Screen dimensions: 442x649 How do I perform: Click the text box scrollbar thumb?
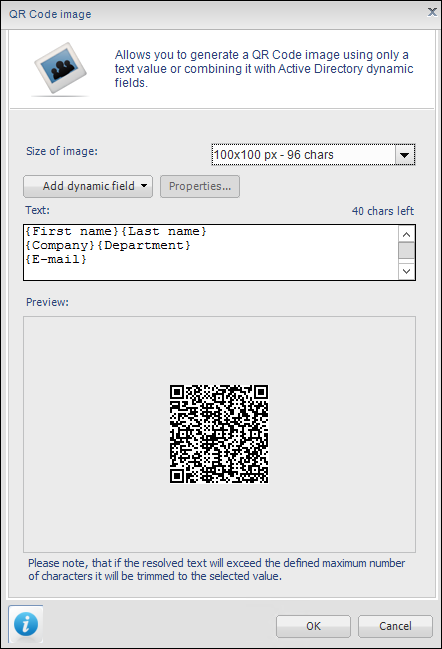pos(406,251)
